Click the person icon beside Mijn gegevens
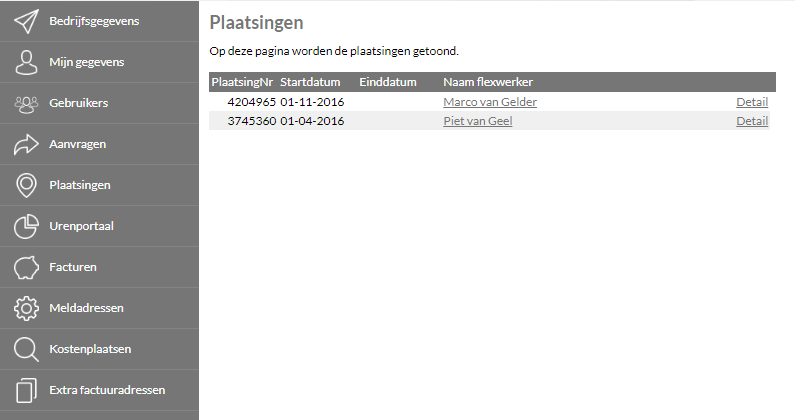Viewport: 795px width, 420px height. point(26,62)
